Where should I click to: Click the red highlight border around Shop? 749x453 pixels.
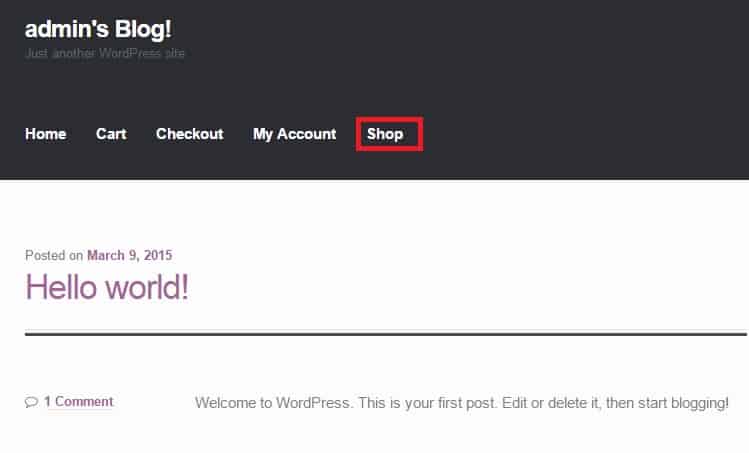point(389,119)
